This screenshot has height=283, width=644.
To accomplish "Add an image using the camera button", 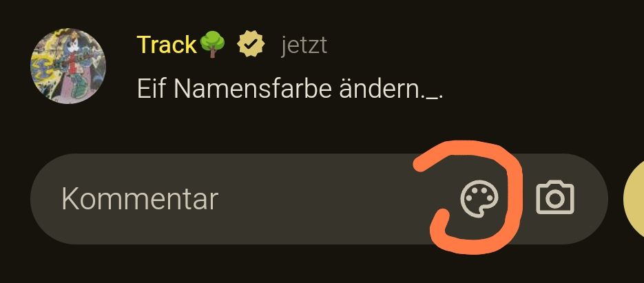I will click(555, 198).
